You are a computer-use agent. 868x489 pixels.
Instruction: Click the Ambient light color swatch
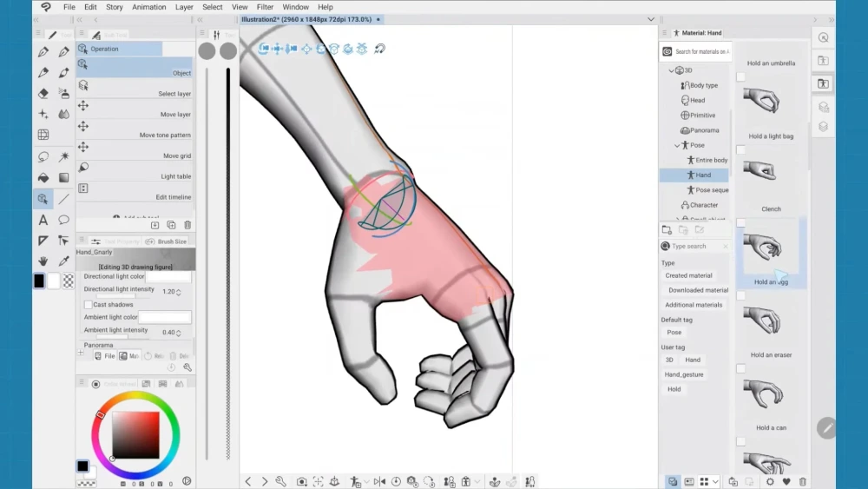point(165,317)
